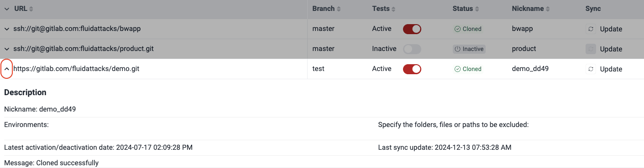The height and width of the screenshot is (168, 644).
Task: Click nickname cell 'product'
Action: click(524, 49)
